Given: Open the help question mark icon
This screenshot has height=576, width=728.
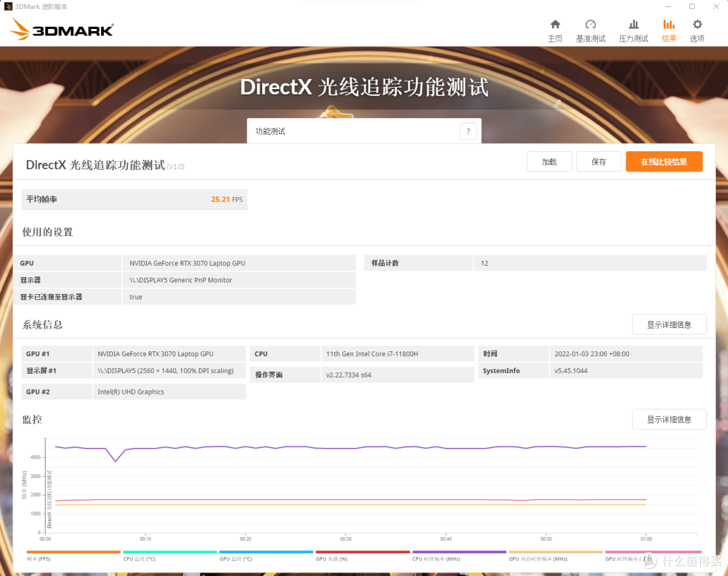Looking at the screenshot, I should pos(468,131).
